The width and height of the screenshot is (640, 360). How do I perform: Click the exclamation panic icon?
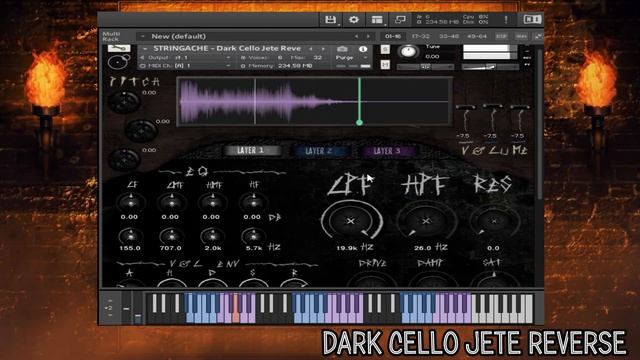coord(506,19)
